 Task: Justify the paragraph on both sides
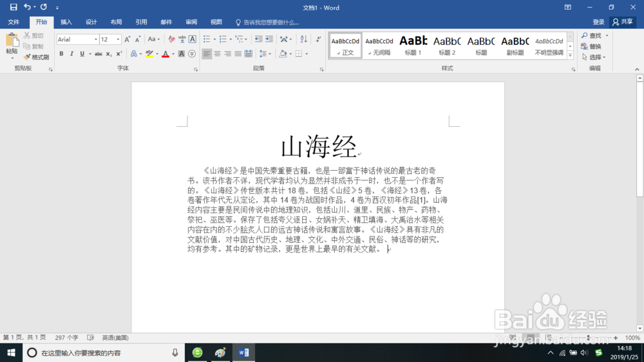[x=238, y=54]
